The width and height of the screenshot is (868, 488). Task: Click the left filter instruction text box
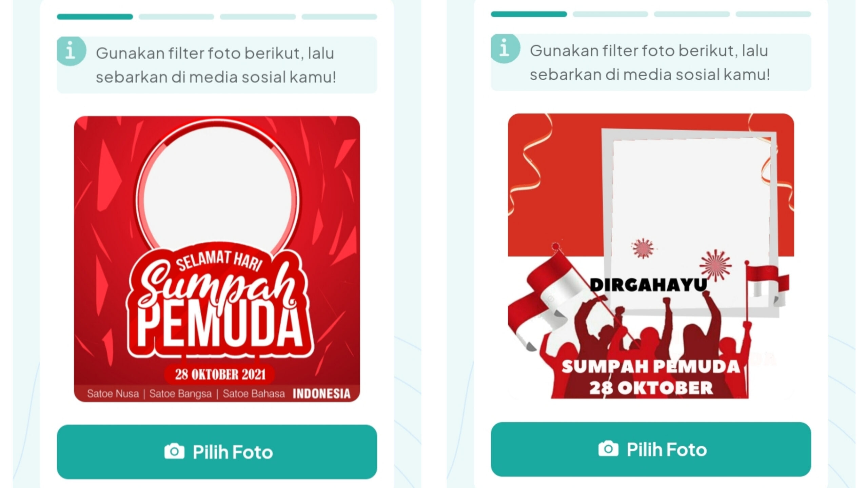(x=217, y=65)
